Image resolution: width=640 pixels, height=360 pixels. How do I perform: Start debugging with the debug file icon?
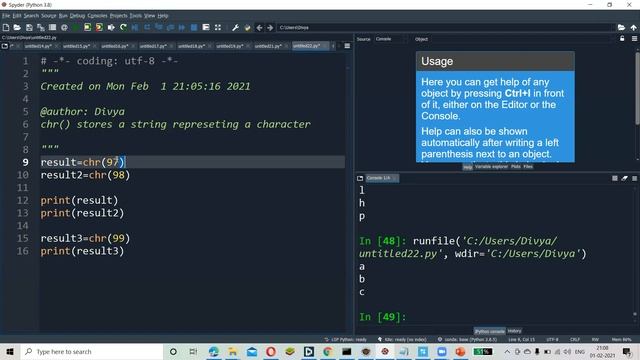point(135,27)
